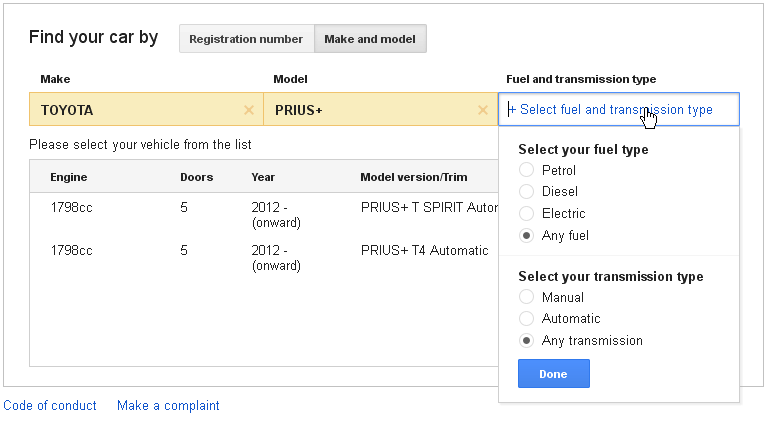The width and height of the screenshot is (769, 425).
Task: Select the PRIUS+ T4 Automatic row
Action: 264,258
